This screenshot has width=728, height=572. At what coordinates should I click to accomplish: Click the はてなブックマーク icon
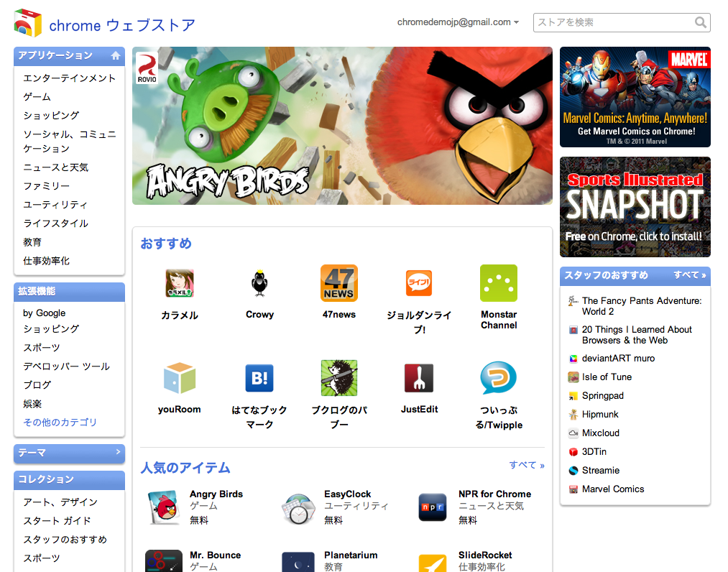click(259, 378)
